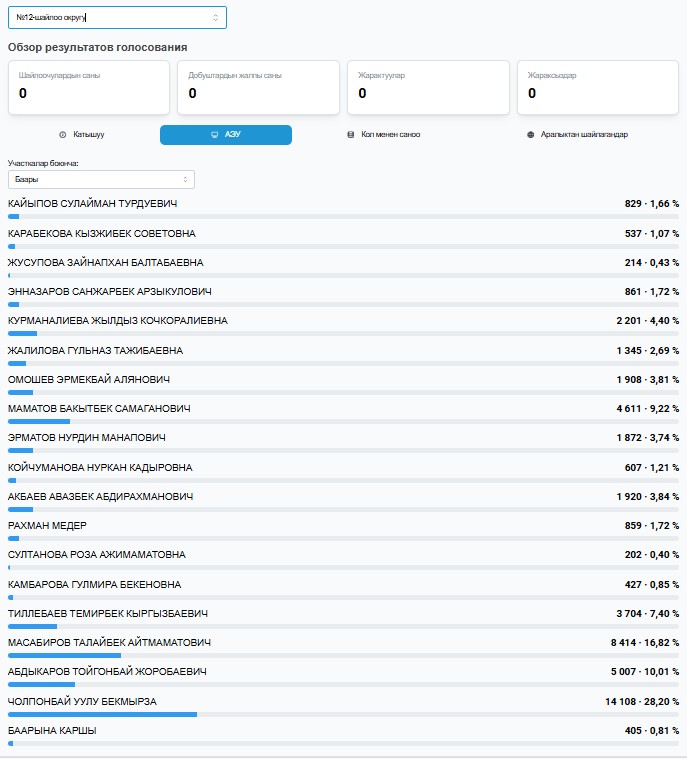Image resolution: width=687 pixels, height=760 pixels.
Task: Click the Шайлоочулардын саны card
Action: tap(89, 86)
